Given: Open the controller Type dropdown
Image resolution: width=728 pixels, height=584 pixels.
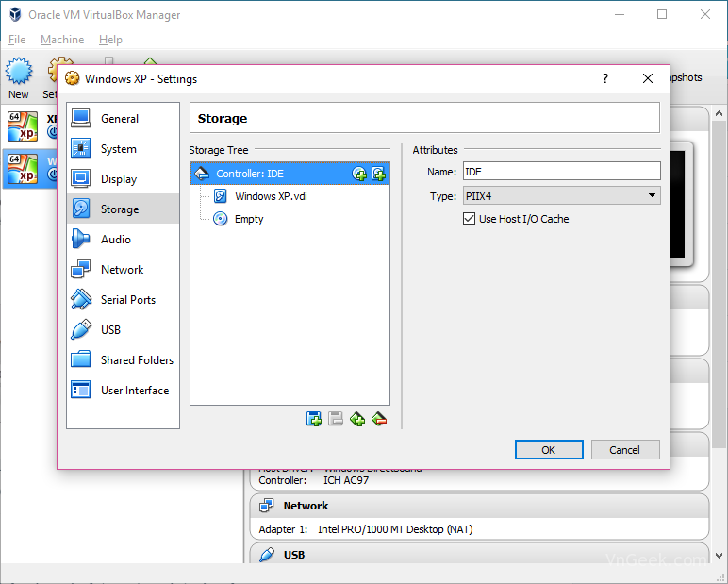Looking at the screenshot, I should point(561,195).
